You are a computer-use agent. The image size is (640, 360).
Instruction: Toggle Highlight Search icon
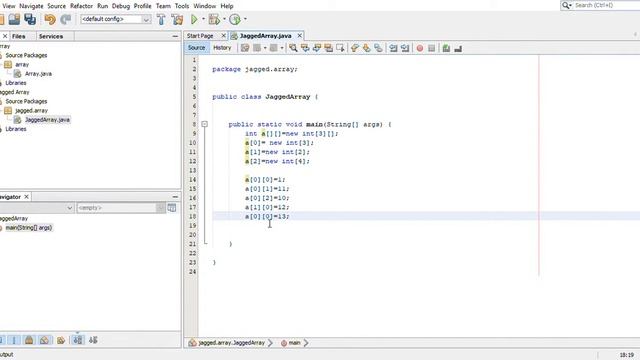(x=329, y=48)
